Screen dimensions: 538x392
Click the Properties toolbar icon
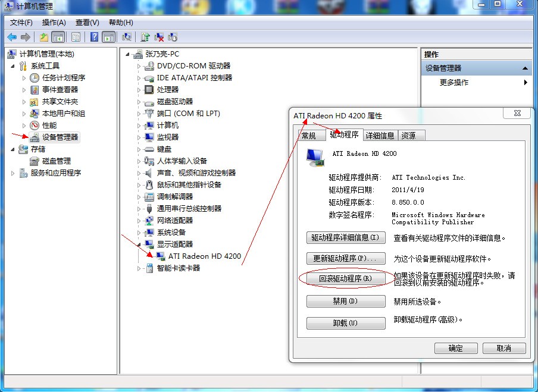point(76,37)
